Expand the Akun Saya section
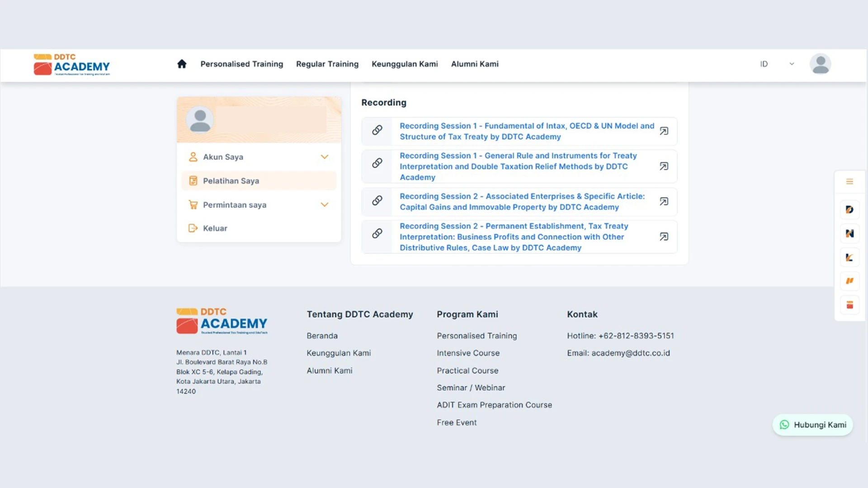 coord(324,157)
